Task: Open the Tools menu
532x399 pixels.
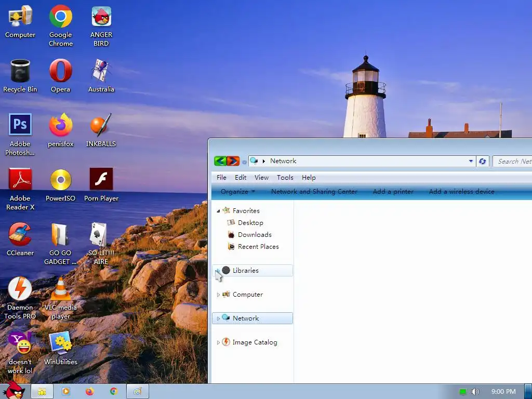Action: (x=285, y=178)
